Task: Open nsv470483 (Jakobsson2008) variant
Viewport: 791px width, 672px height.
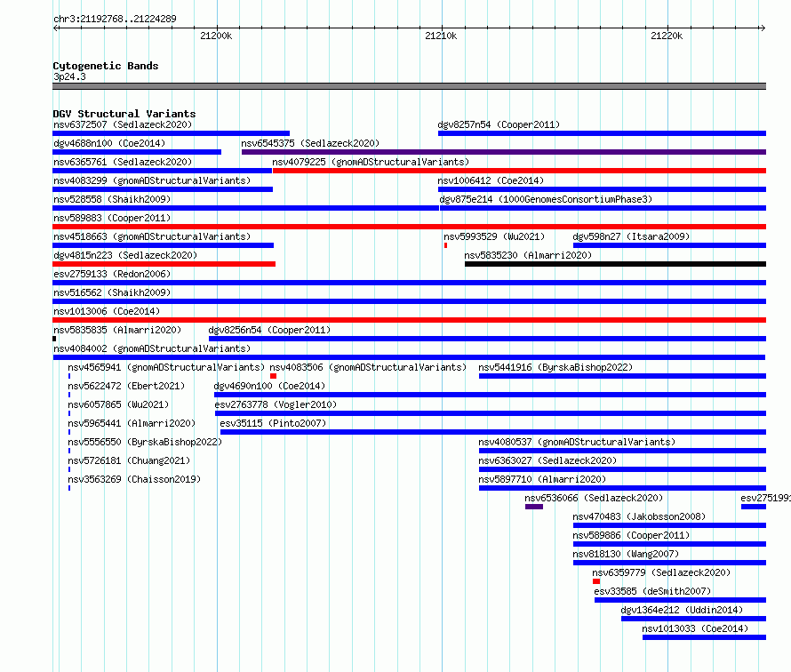Action: point(669,525)
